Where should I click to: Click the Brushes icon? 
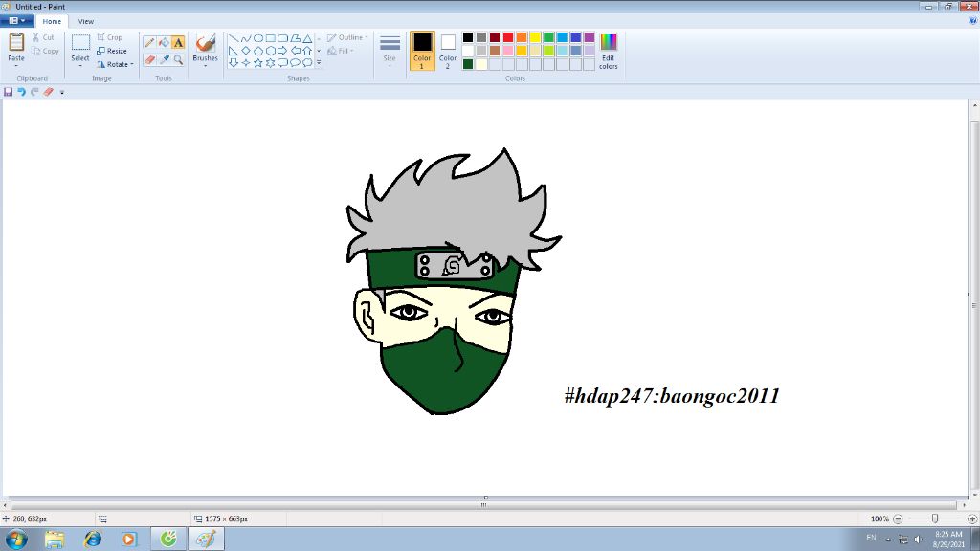tap(205, 42)
